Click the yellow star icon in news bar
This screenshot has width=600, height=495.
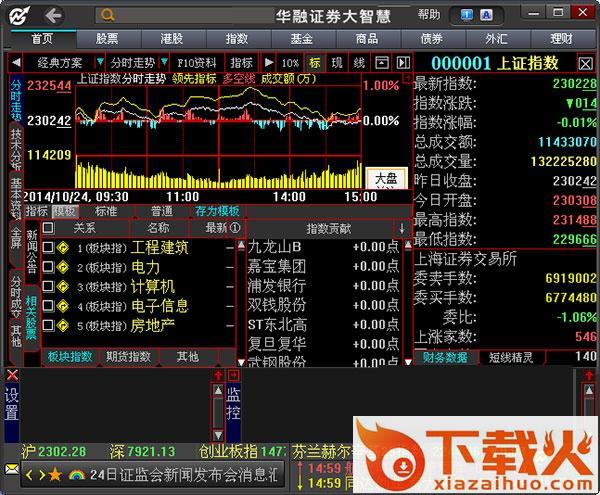click(x=55, y=475)
